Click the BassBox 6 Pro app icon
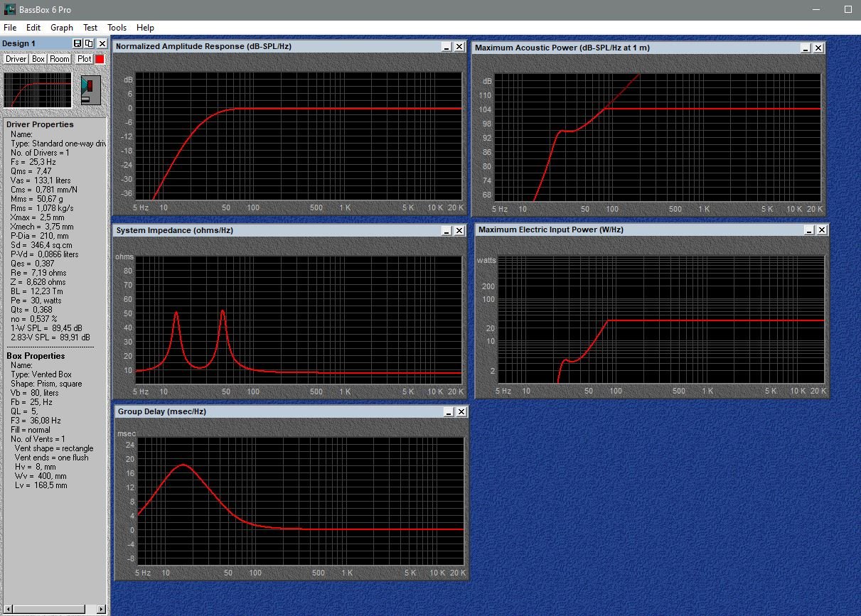861x616 pixels. [x=9, y=10]
